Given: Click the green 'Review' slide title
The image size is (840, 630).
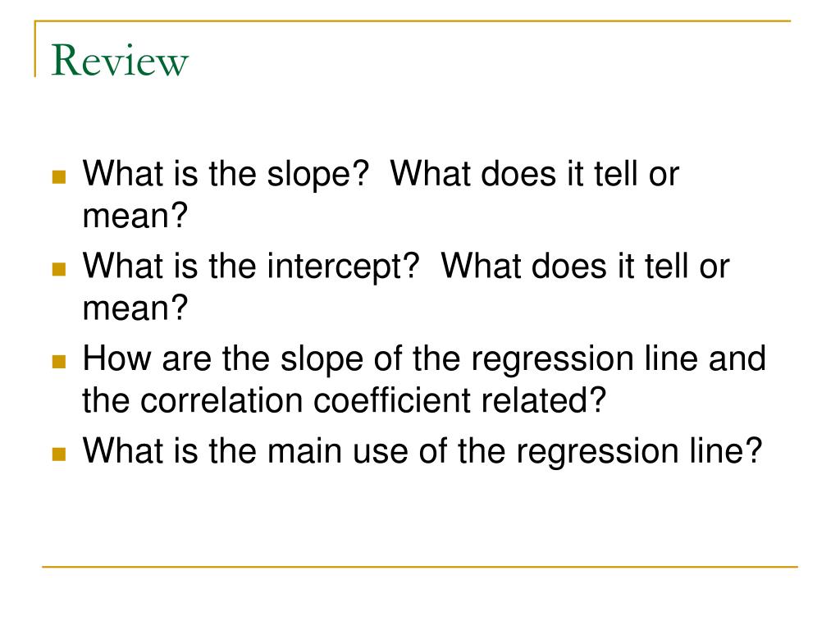Looking at the screenshot, I should click(x=120, y=61).
